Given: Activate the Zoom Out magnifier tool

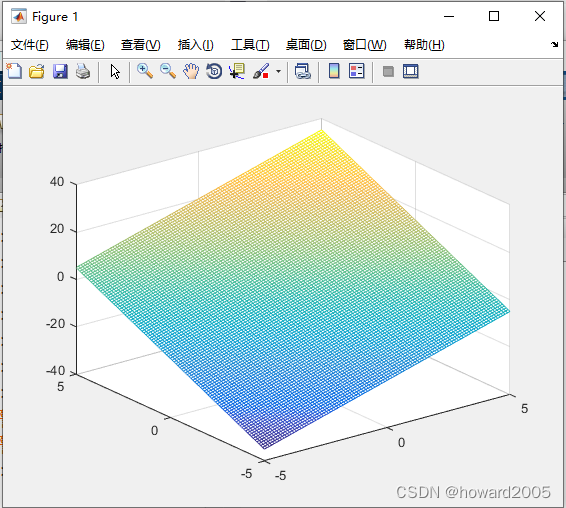Looking at the screenshot, I should pos(168,71).
